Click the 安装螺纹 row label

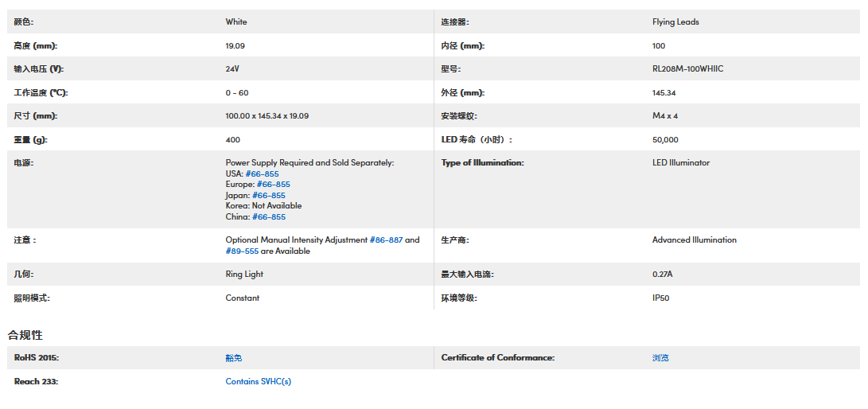click(459, 116)
